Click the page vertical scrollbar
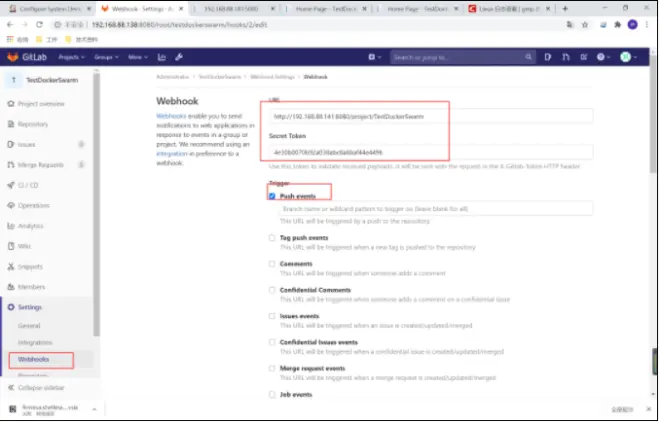 [653, 114]
